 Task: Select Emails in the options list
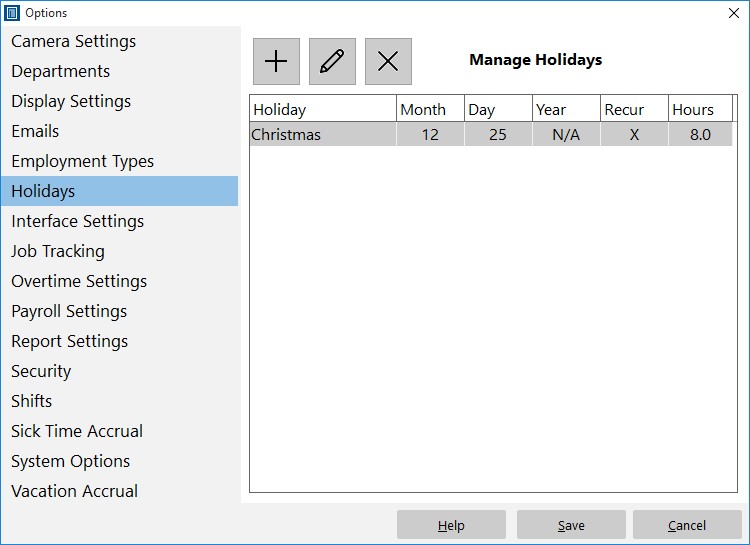pyautogui.click(x=35, y=131)
